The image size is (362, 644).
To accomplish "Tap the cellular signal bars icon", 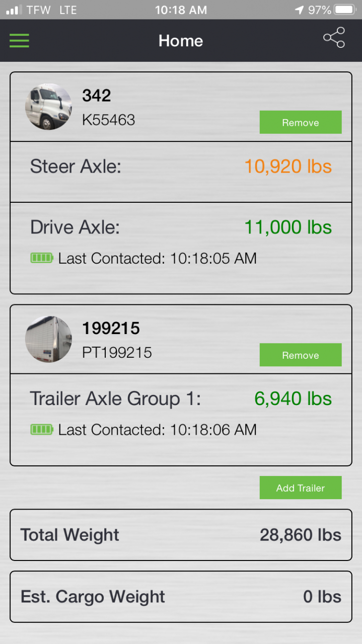I will click(x=13, y=10).
